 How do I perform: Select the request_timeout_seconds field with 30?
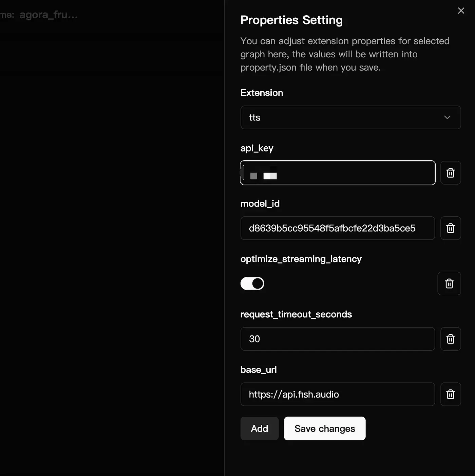[337, 339]
